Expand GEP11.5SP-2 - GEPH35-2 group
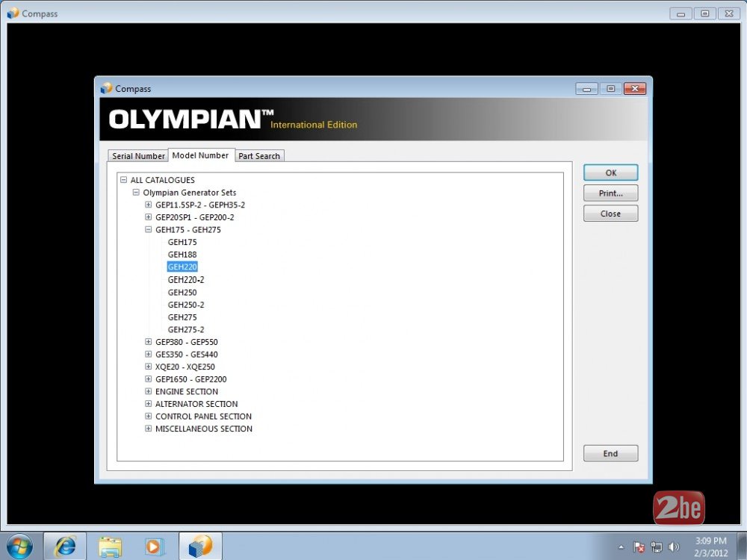Screen dimensions: 747x560 [x=149, y=205]
